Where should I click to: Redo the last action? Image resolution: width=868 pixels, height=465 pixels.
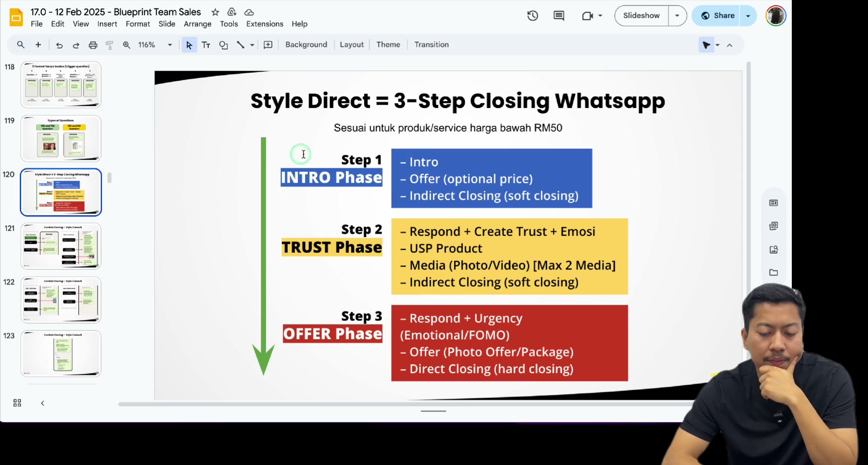[x=76, y=45]
